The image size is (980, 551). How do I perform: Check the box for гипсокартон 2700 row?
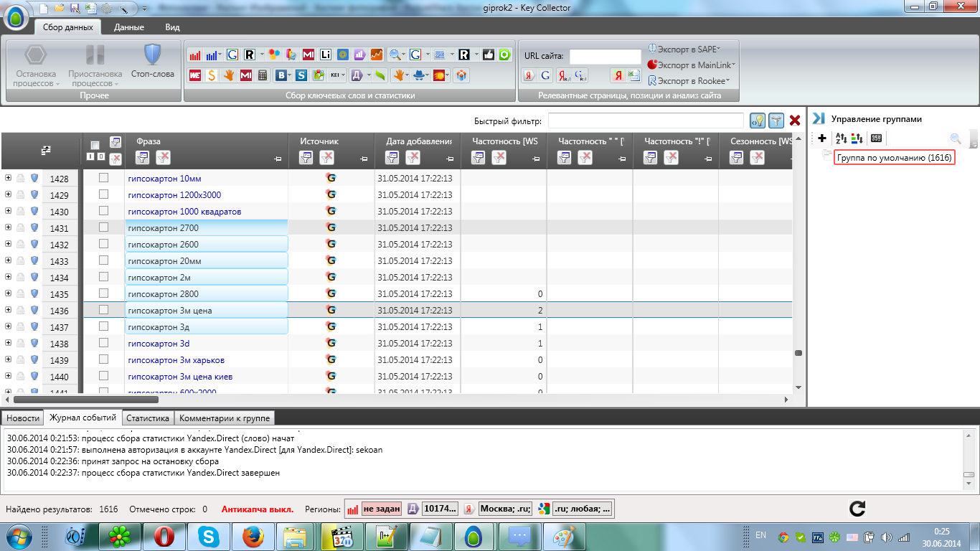(103, 227)
